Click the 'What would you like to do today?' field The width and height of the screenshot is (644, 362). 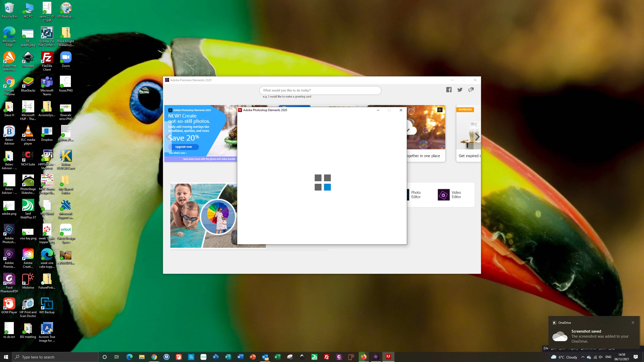pyautogui.click(x=320, y=90)
